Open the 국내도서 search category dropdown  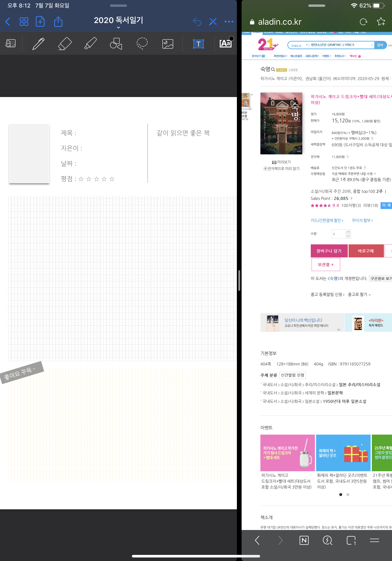click(299, 45)
